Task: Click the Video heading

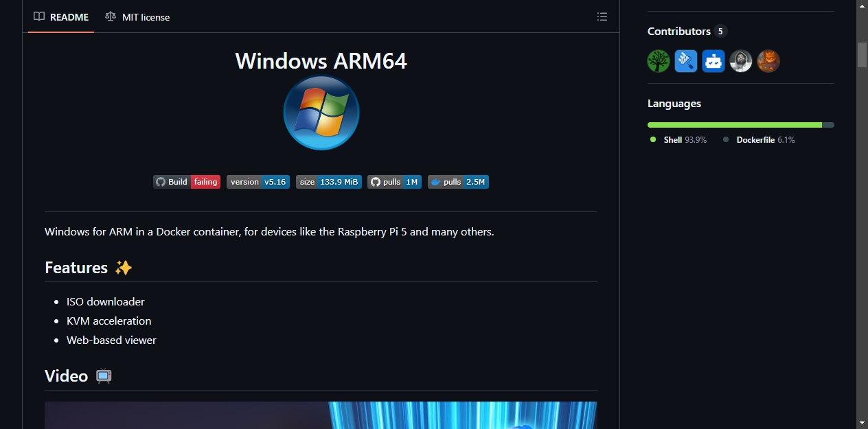Action: point(78,376)
